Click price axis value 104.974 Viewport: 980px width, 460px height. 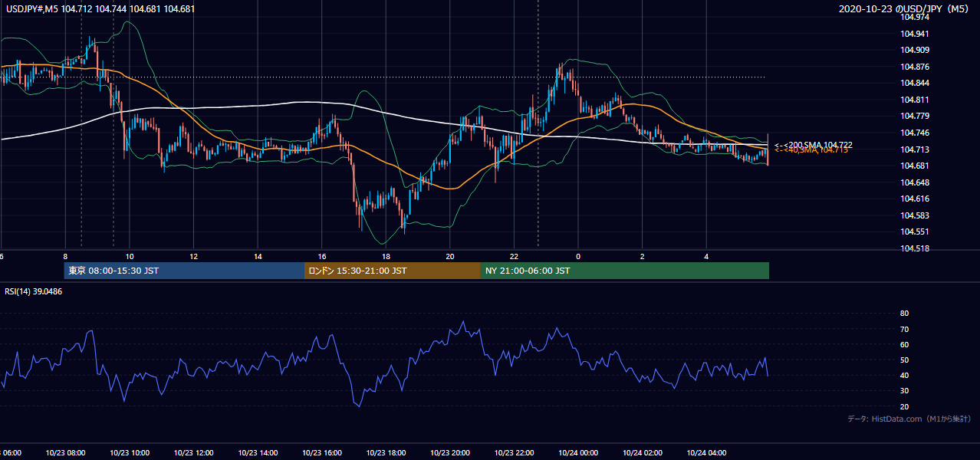(x=913, y=17)
